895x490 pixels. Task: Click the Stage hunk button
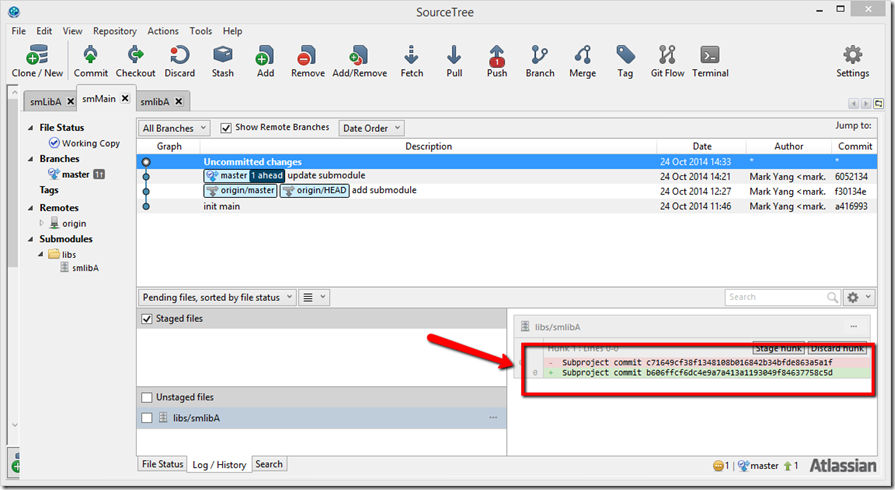pyautogui.click(x=779, y=348)
